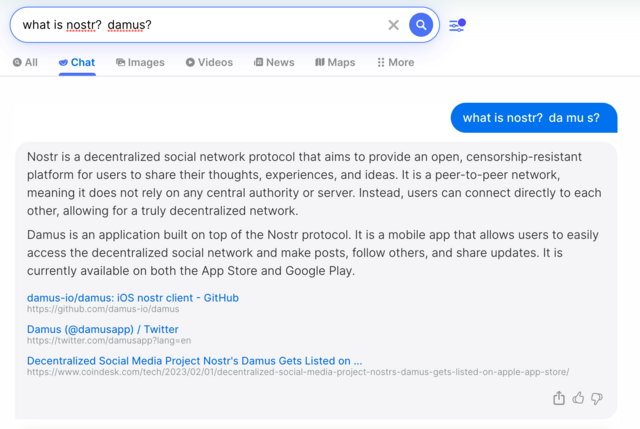
Task: Open Damus (@damusapp) Twitter link
Action: point(103,329)
